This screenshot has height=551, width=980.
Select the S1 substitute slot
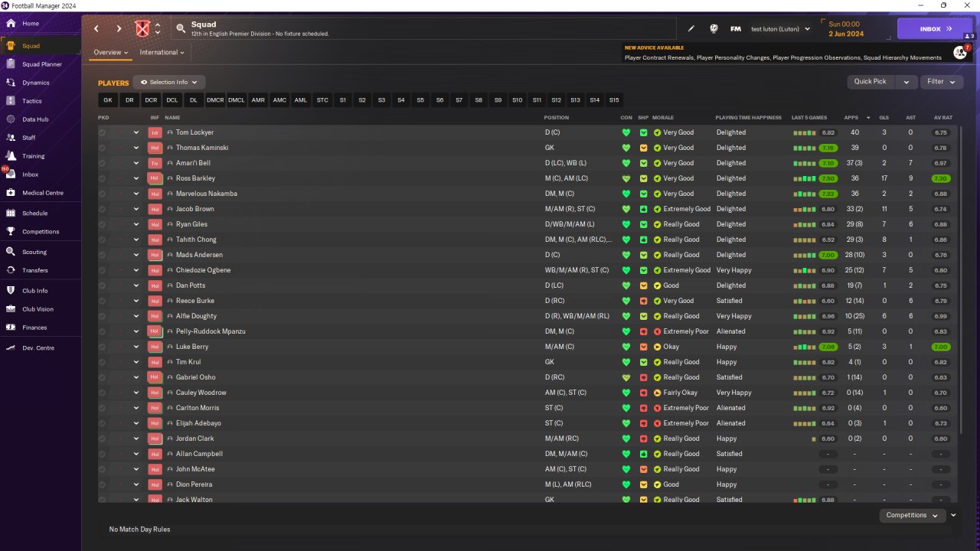click(343, 100)
